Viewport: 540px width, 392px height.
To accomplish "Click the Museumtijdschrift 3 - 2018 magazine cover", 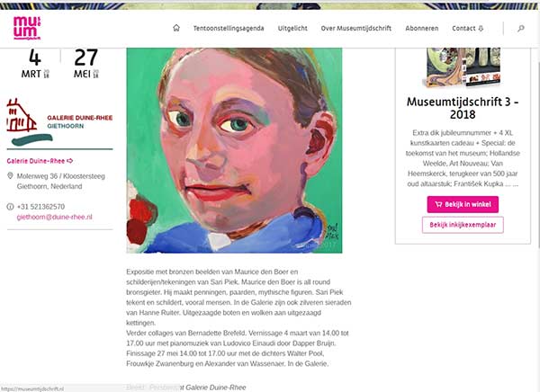I will point(463,67).
